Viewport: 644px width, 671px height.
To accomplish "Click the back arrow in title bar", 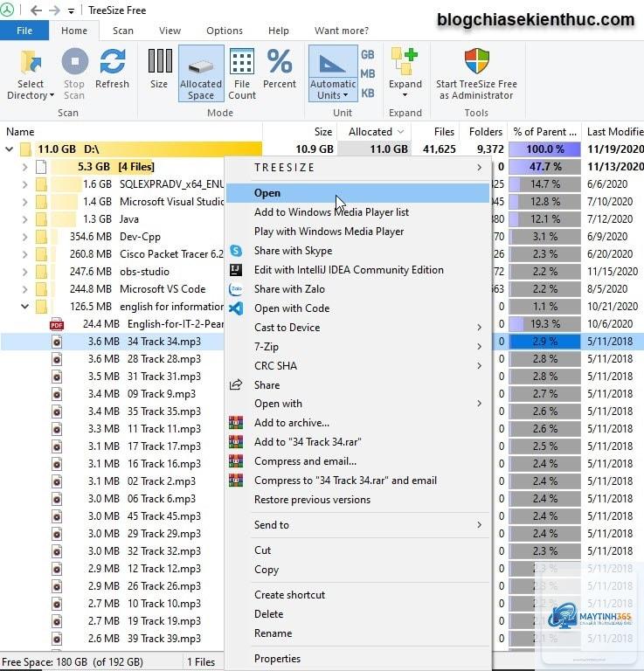I will click(36, 10).
